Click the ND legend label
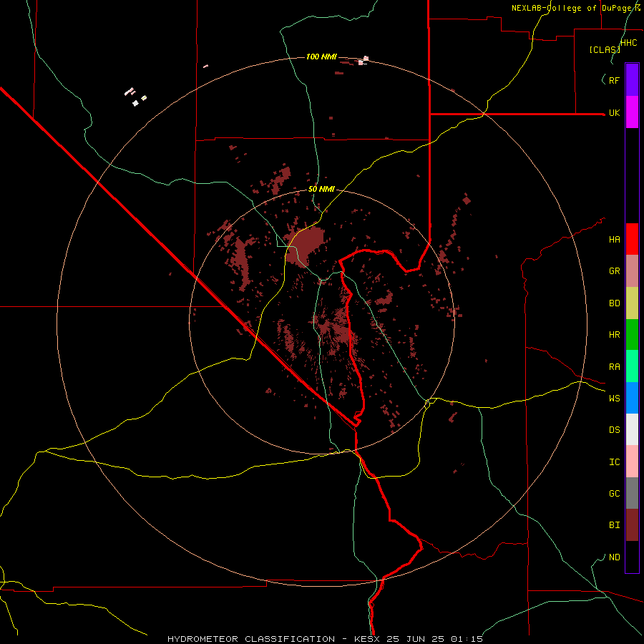Viewport: 644px width, 644px height. (615, 557)
